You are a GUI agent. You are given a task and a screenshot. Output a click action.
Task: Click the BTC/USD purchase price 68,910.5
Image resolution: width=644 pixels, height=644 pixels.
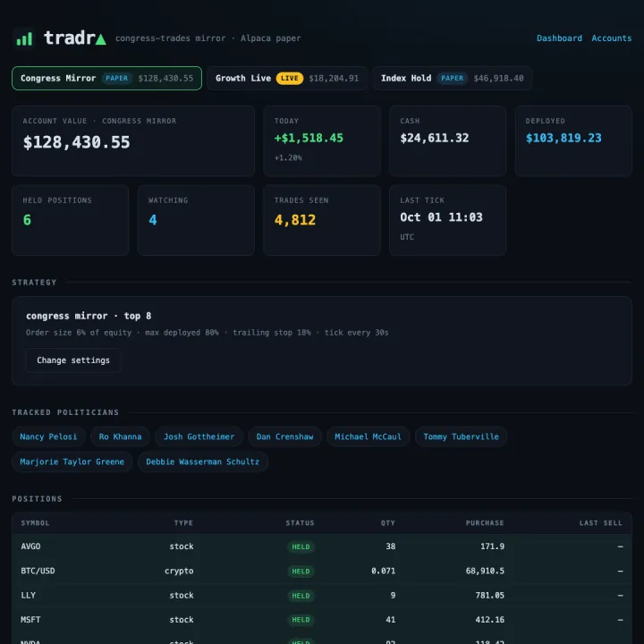[x=485, y=571]
